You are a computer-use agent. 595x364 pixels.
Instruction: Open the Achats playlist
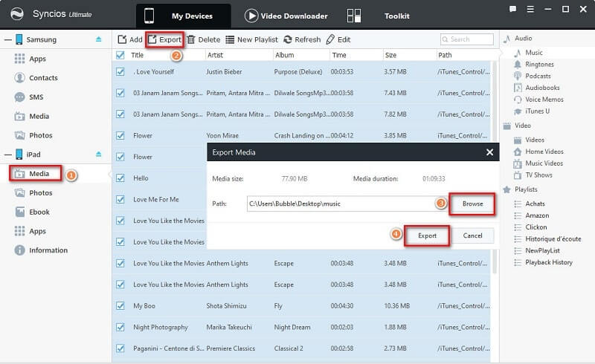[535, 204]
